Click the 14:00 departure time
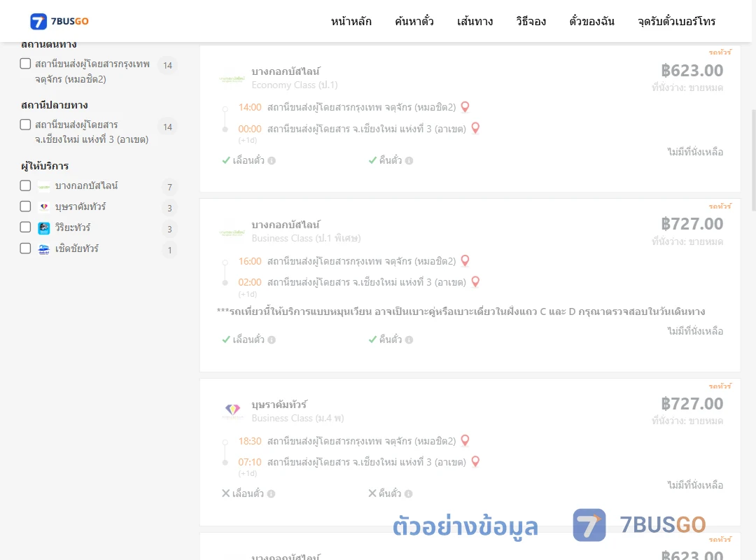This screenshot has width=756, height=560. pos(250,107)
